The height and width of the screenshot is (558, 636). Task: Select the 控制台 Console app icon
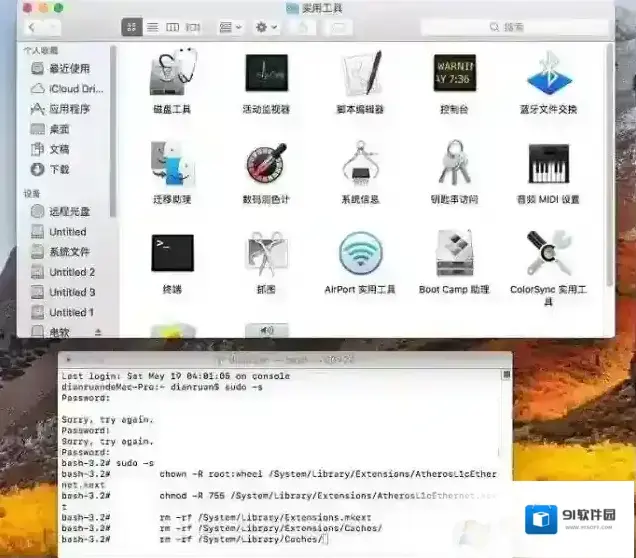pos(454,73)
